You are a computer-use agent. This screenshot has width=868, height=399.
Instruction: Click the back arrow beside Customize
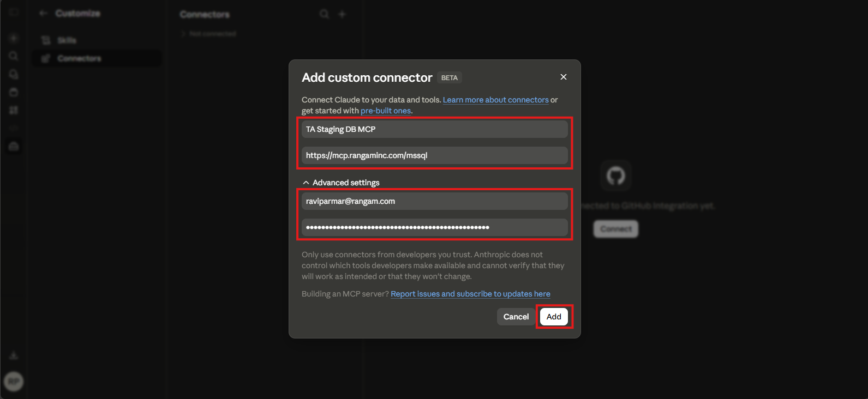(x=44, y=13)
